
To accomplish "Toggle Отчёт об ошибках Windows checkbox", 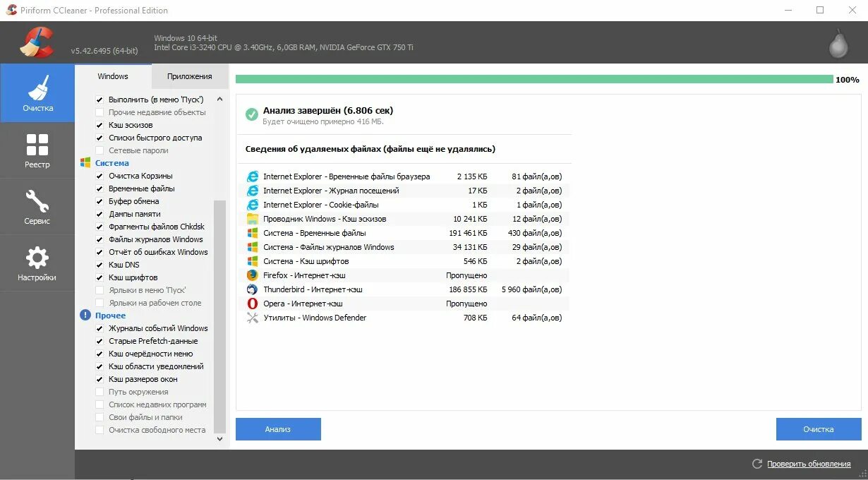I will (100, 252).
